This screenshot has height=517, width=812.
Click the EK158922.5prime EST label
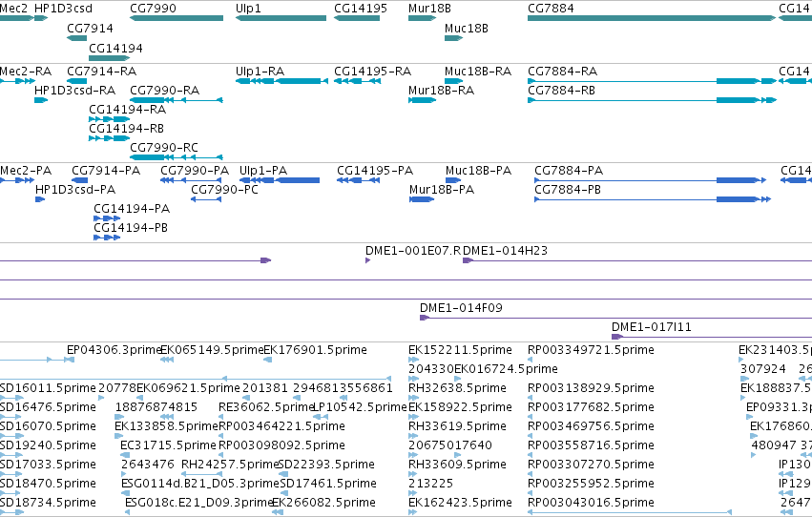(460, 407)
